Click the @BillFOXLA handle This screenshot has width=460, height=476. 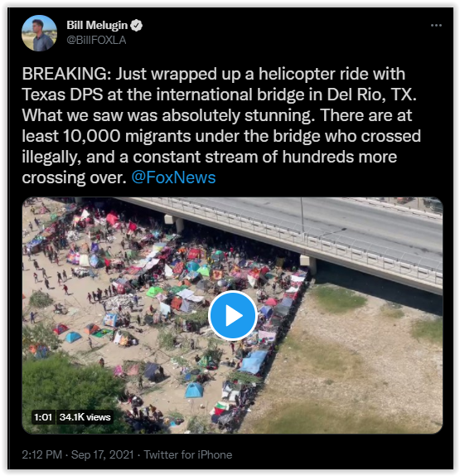(96, 40)
